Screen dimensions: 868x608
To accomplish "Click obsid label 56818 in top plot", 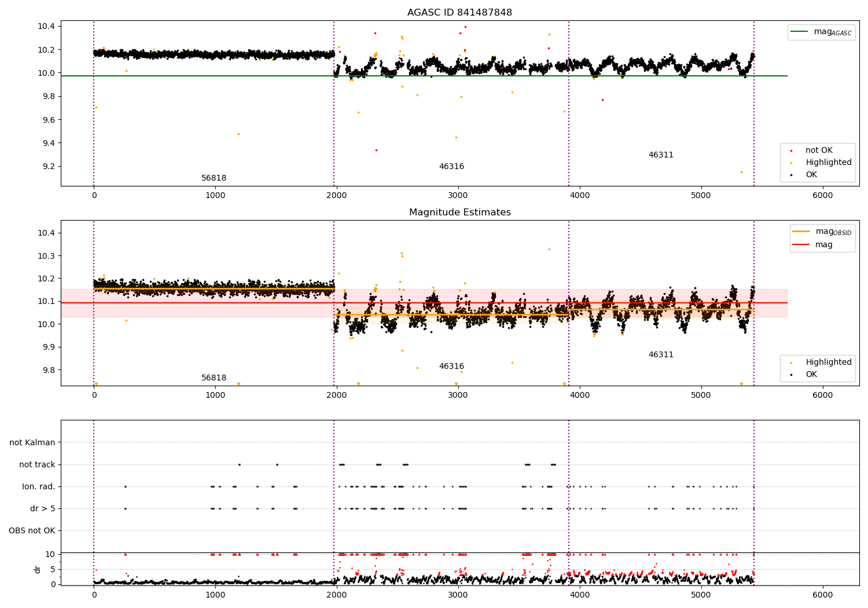I will [214, 178].
